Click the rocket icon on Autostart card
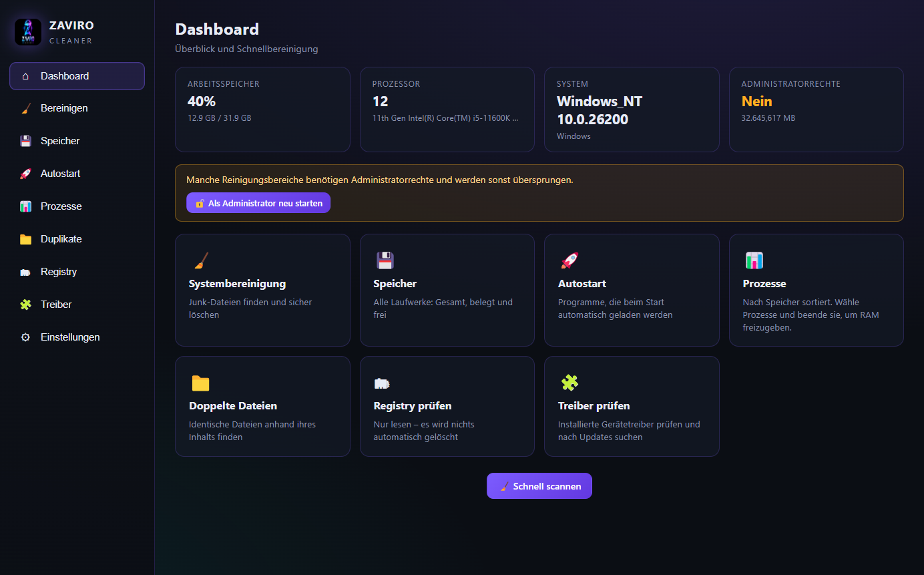924x575 pixels. [x=569, y=260]
